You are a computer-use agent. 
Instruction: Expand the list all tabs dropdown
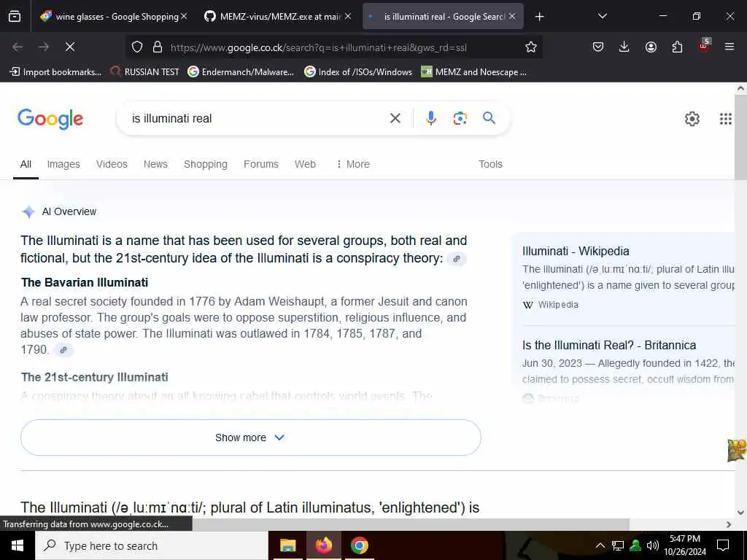(602, 16)
